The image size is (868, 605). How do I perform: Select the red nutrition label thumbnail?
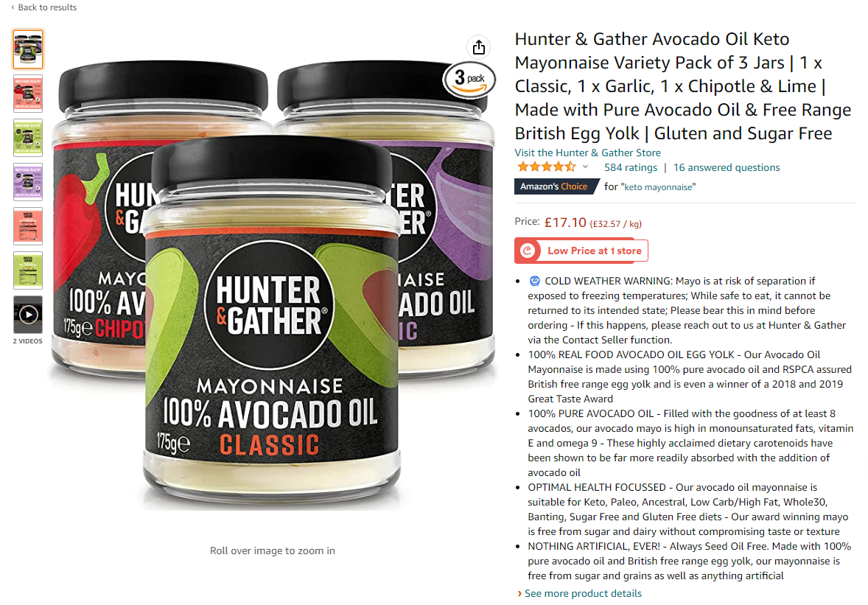pyautogui.click(x=28, y=226)
